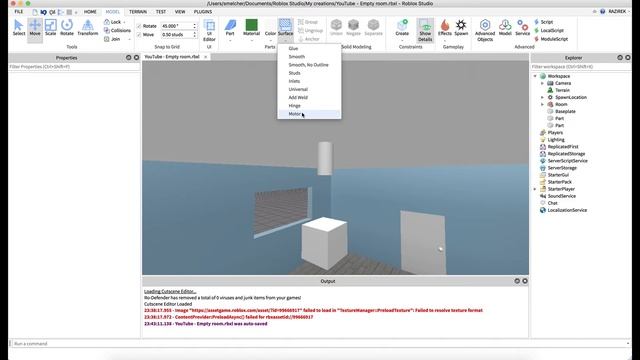The height and width of the screenshot is (360, 640).
Task: Choose Smooth, No Outline surface
Action: [309, 65]
